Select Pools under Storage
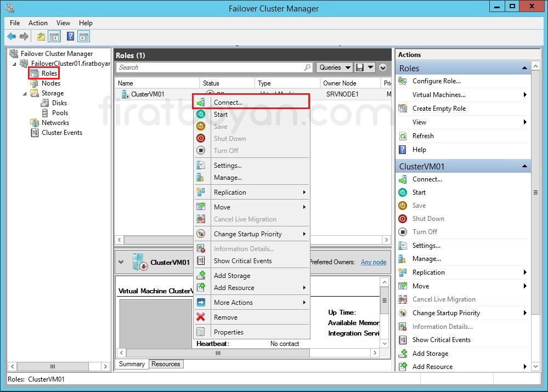 point(60,113)
